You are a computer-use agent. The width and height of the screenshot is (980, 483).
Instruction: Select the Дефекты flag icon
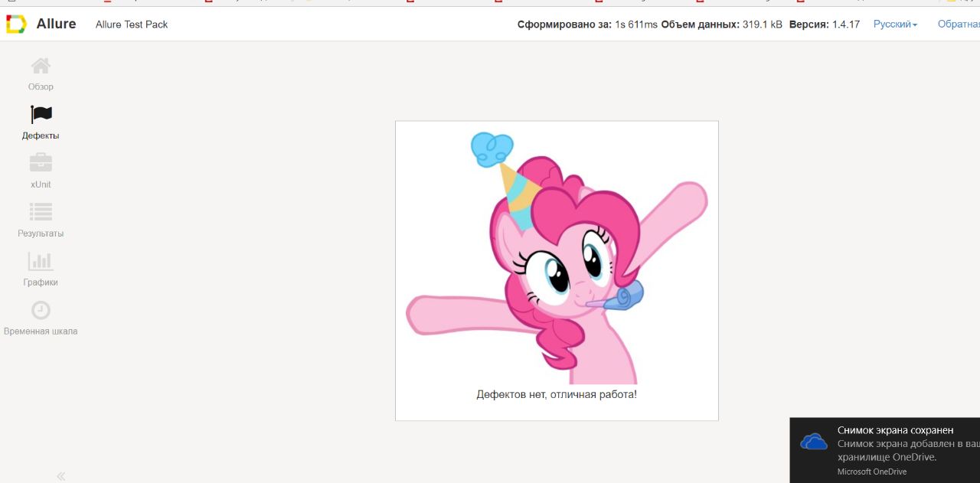coord(41,115)
